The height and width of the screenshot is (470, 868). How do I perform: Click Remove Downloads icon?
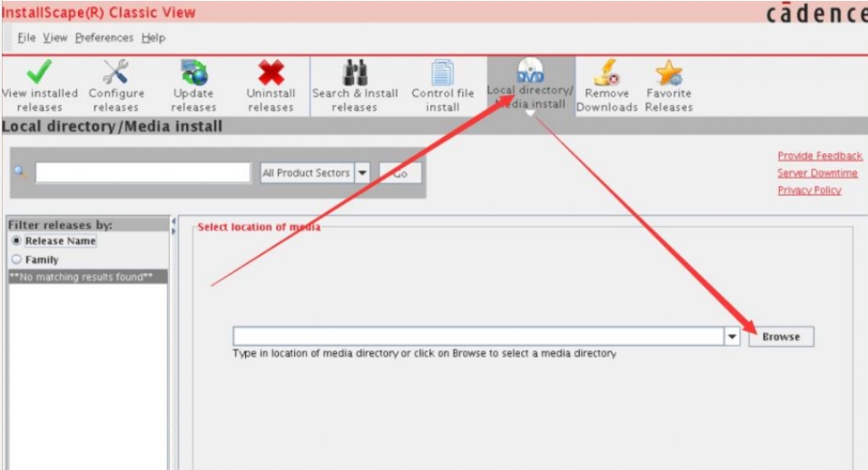pos(607,73)
